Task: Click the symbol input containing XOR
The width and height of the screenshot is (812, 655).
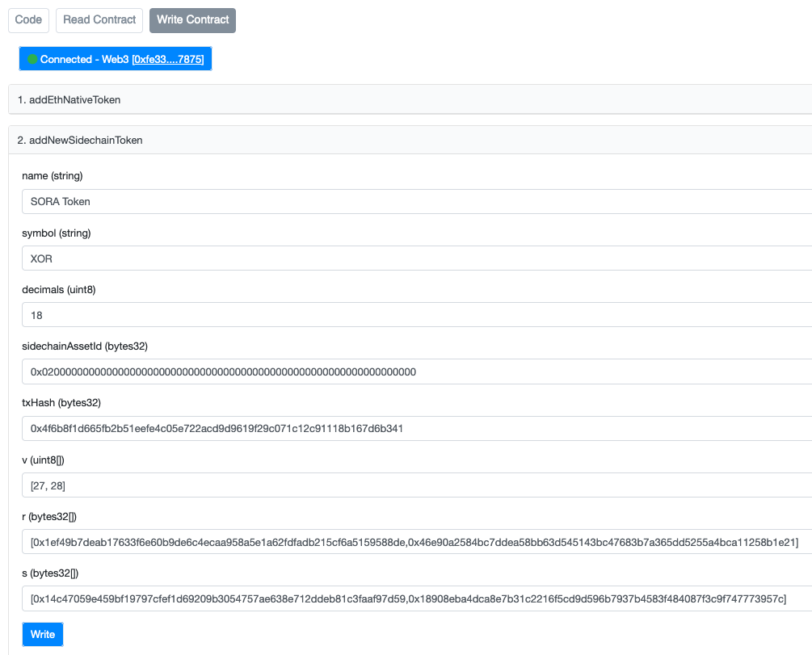Action: (x=417, y=258)
